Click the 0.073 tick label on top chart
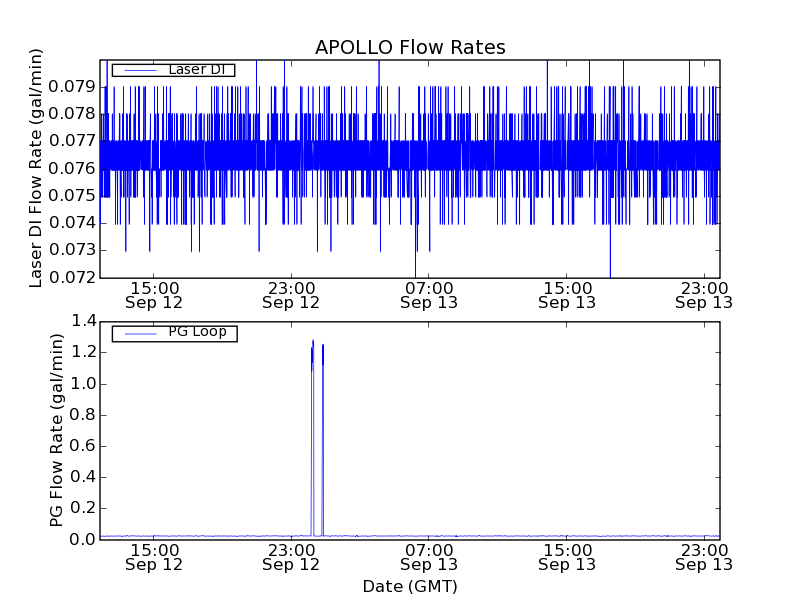Image resolution: width=800 pixels, height=600 pixels. tap(72, 250)
